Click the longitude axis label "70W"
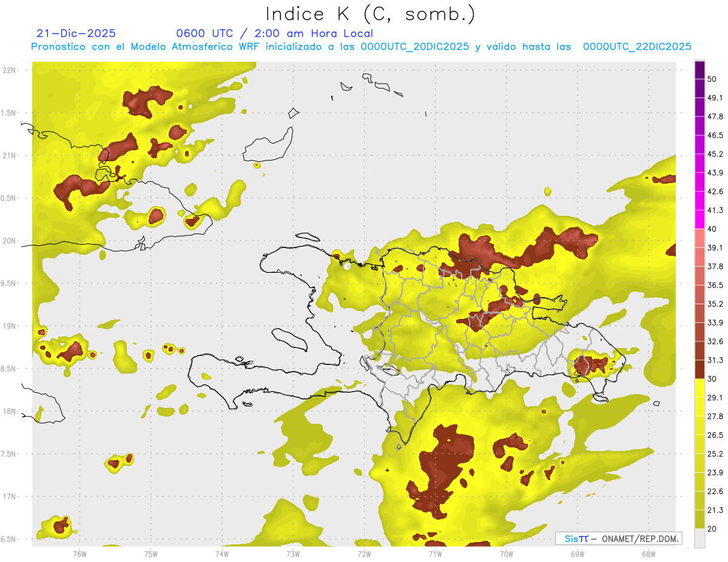Image resolution: width=728 pixels, height=562 pixels. pos(506,555)
